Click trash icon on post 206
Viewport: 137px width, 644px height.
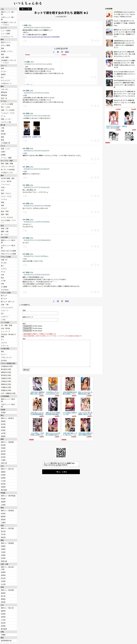click(95, 265)
